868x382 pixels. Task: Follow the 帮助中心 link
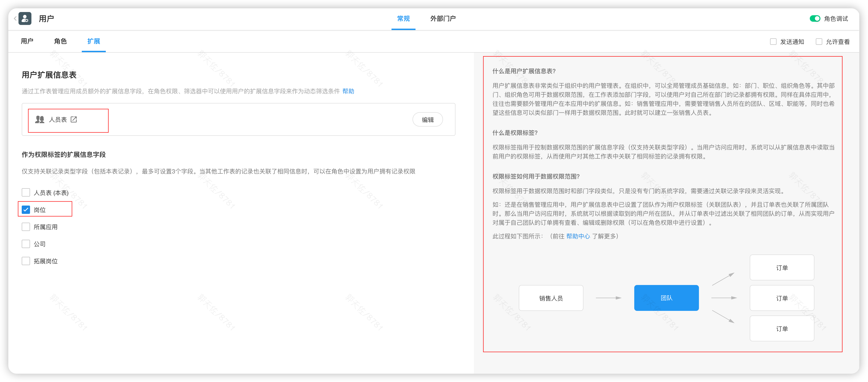click(x=578, y=236)
